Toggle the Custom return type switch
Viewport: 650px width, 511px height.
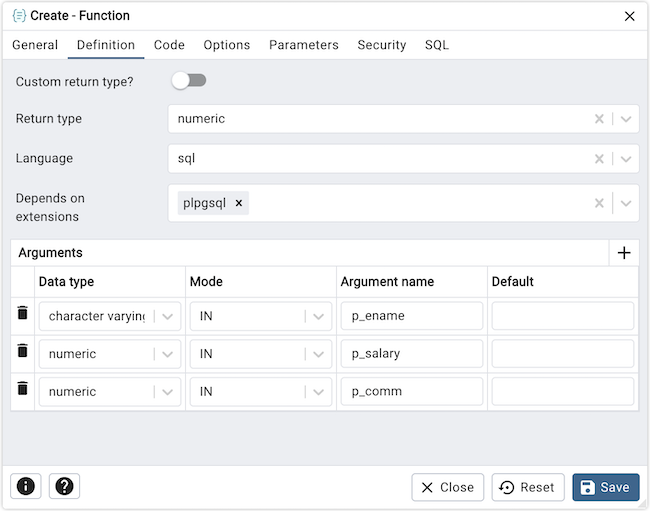pyautogui.click(x=189, y=80)
